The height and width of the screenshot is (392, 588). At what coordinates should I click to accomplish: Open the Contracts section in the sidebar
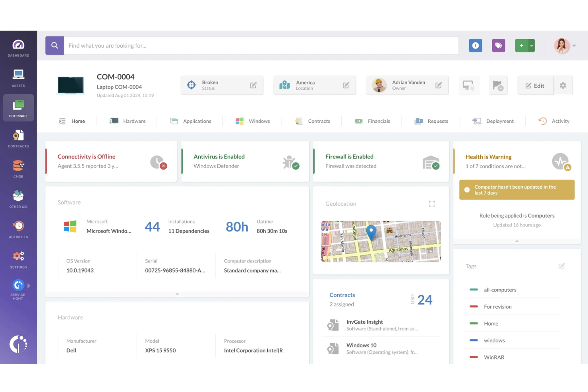18,138
